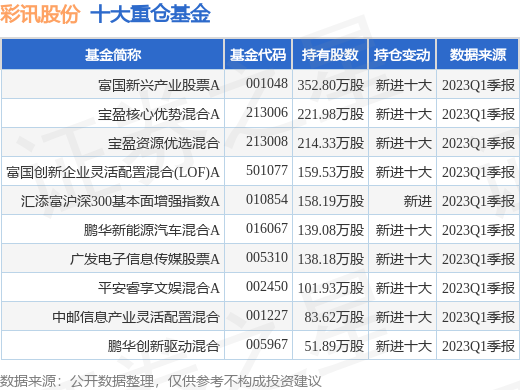Click fund code 016067
The height and width of the screenshot is (390, 520).
click(x=267, y=229)
